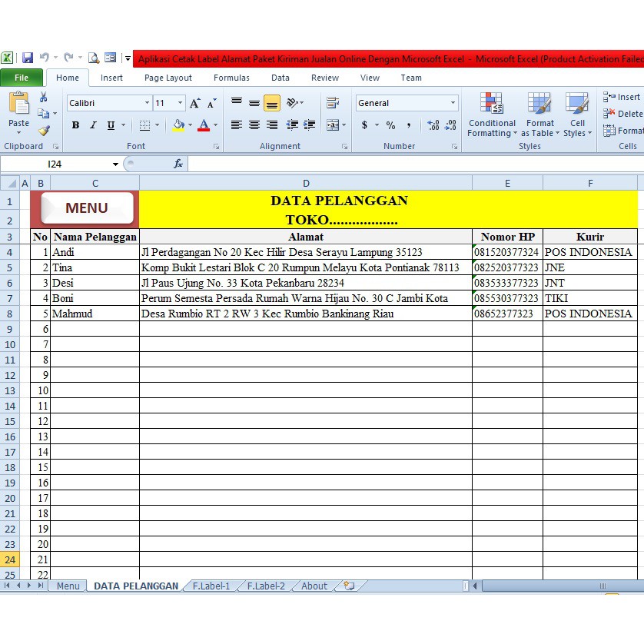Switch to the Page Layout ribbon tab
Image resolution: width=644 pixels, height=644 pixels.
click(168, 78)
